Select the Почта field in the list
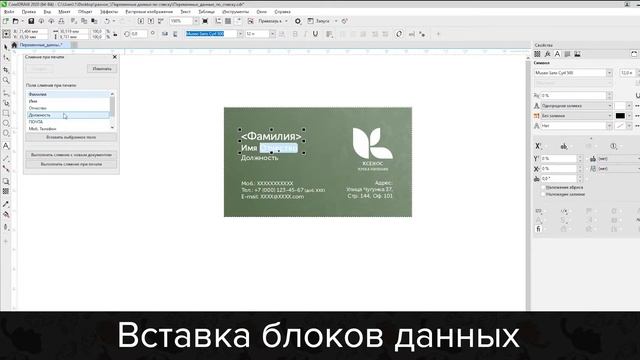Image resolution: width=640 pixels, height=360 pixels. [x=68, y=122]
